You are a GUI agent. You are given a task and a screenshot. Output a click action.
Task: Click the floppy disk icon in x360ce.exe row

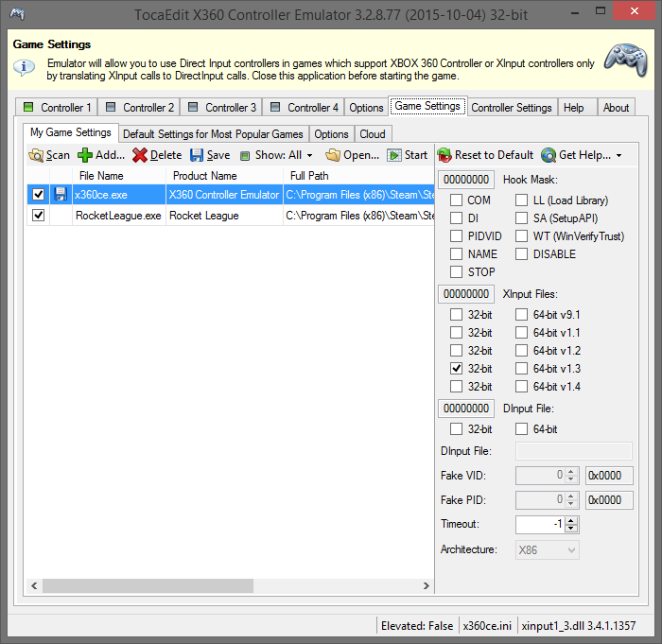click(x=61, y=194)
